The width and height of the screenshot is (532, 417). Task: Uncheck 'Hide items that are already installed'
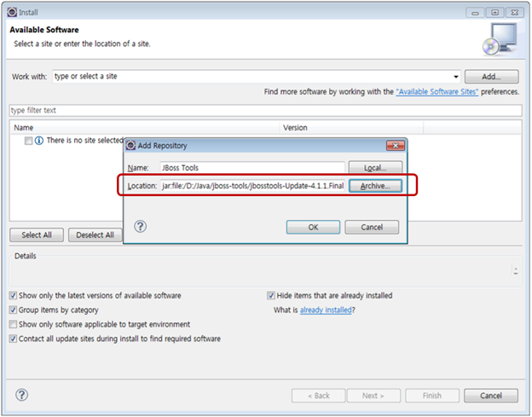[272, 296]
